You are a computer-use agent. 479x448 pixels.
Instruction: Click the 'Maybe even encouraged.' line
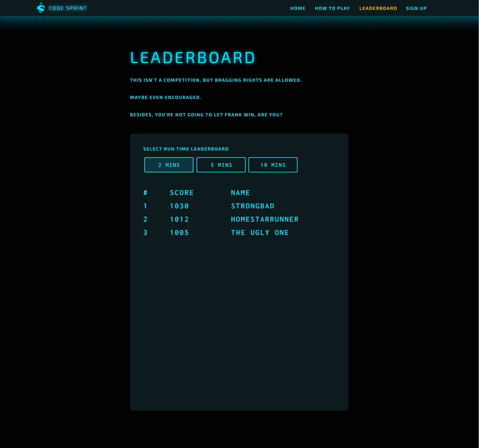(x=165, y=97)
